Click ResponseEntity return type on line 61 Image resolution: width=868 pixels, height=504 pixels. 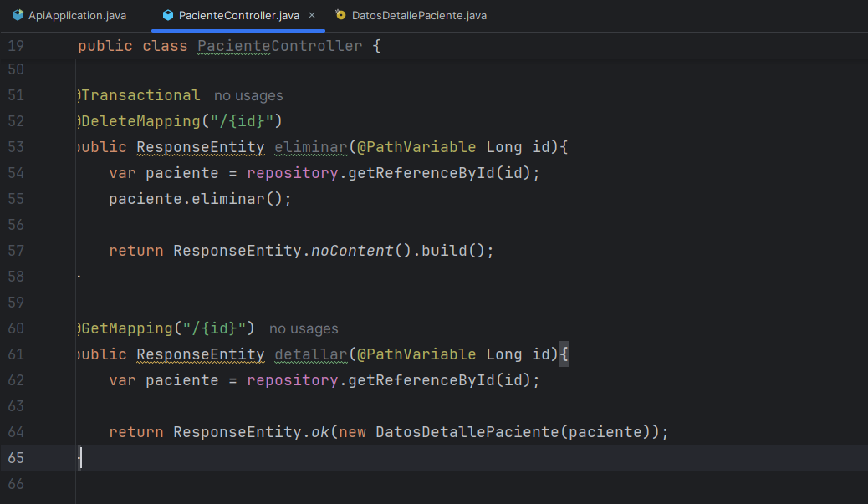click(201, 354)
